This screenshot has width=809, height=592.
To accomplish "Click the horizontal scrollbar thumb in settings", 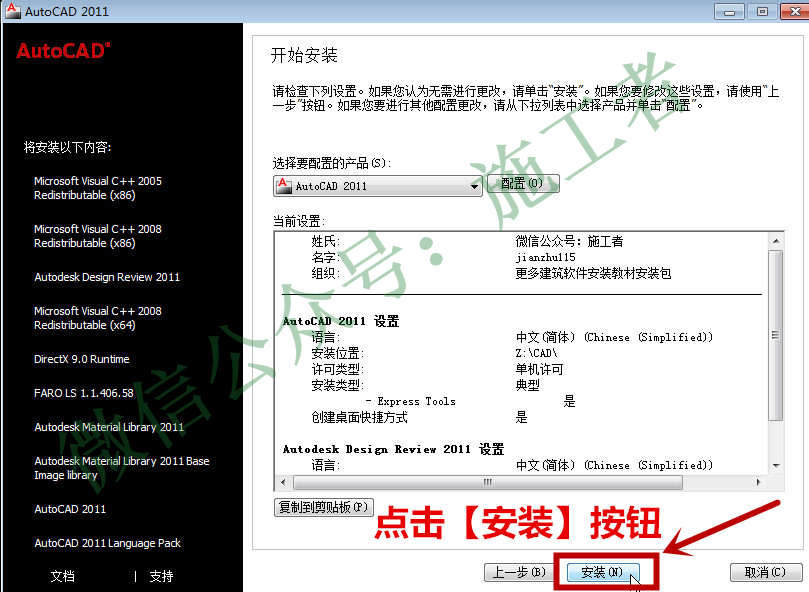I will coord(488,482).
